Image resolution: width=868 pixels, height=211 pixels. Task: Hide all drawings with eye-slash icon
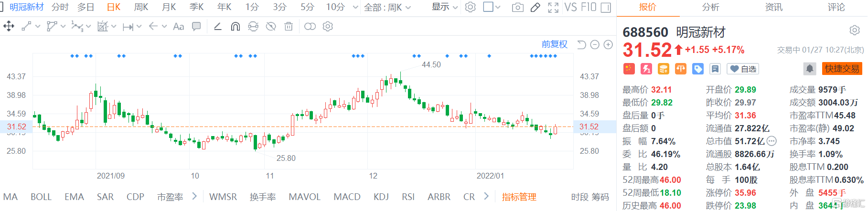point(271,26)
